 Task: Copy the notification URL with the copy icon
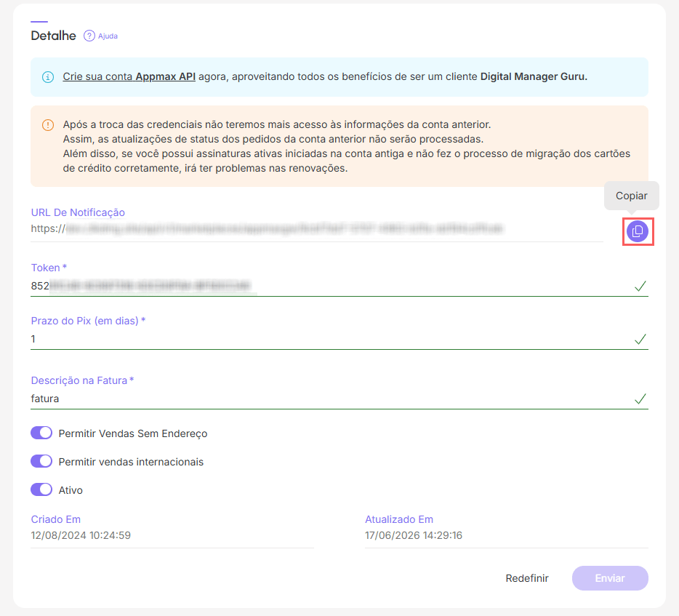[x=638, y=231]
